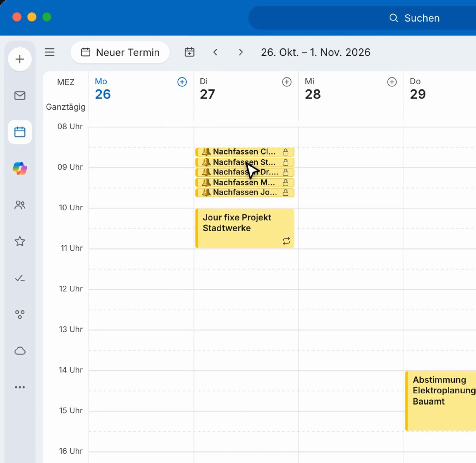Open the Jour fixe Projekt Stadtwerke event
476x463 pixels.
point(245,228)
